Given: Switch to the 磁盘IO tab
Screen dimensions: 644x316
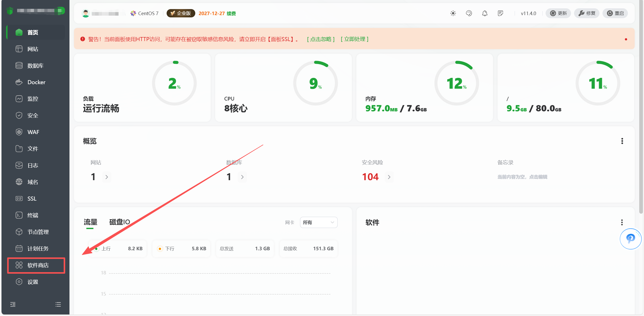Looking at the screenshot, I should click(x=119, y=222).
